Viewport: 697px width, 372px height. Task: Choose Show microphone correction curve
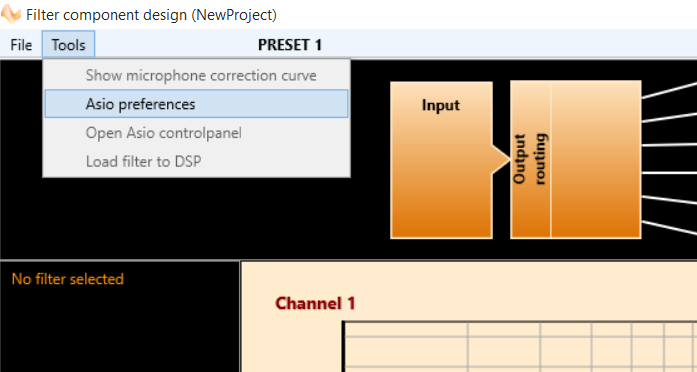196,76
